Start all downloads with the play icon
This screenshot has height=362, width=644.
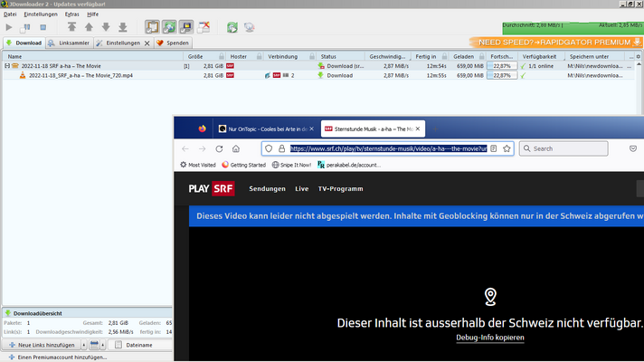(9, 27)
